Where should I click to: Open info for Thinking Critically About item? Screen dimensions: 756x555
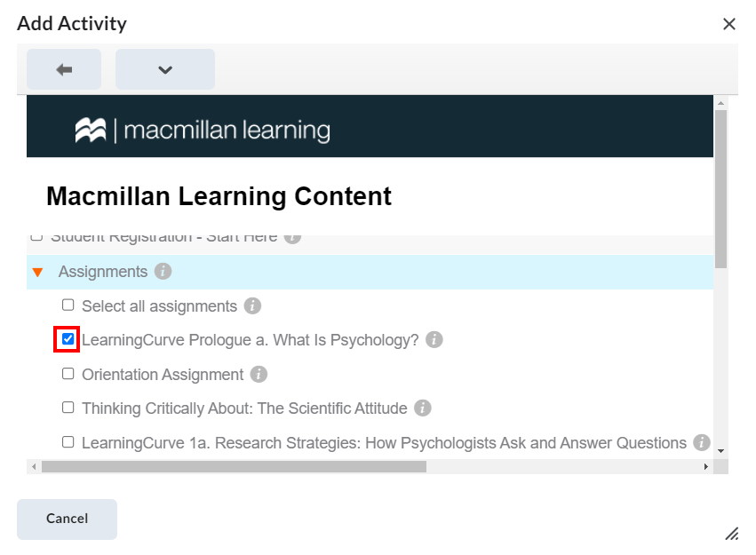(x=423, y=408)
